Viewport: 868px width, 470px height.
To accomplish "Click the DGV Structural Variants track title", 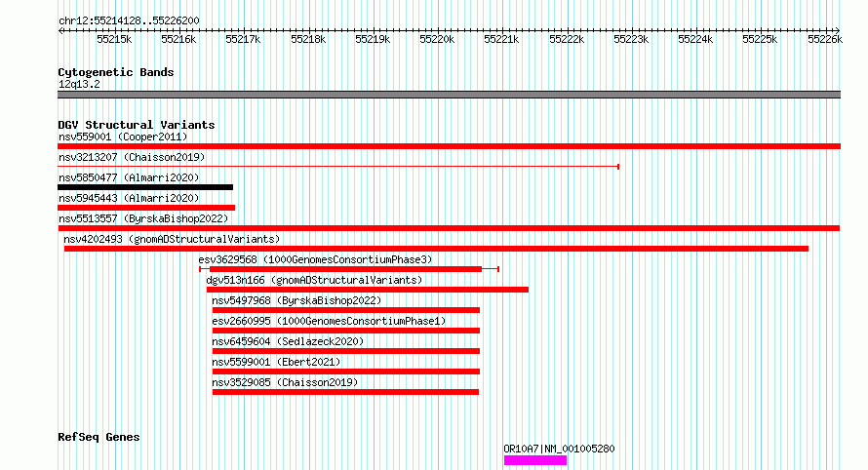I will coord(137,125).
